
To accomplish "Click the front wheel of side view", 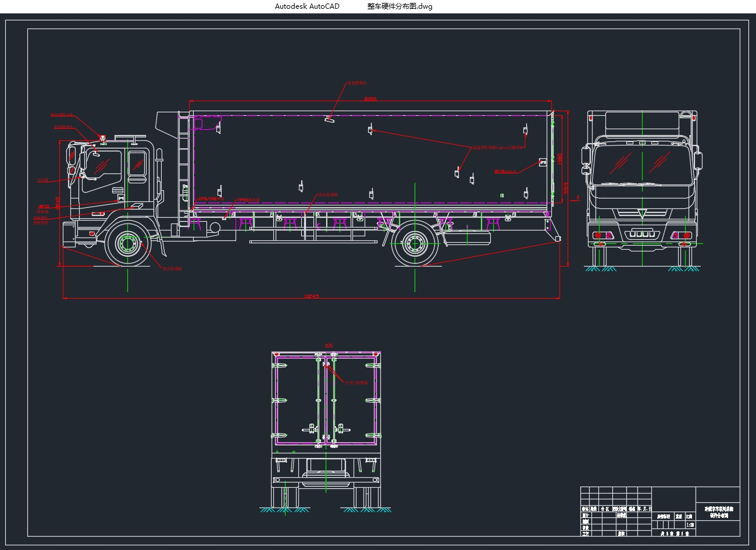I will click(127, 244).
